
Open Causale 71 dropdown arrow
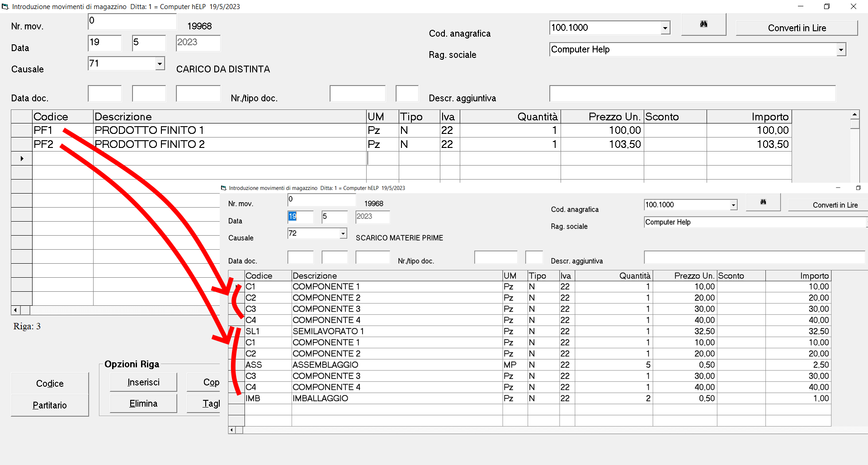[160, 63]
